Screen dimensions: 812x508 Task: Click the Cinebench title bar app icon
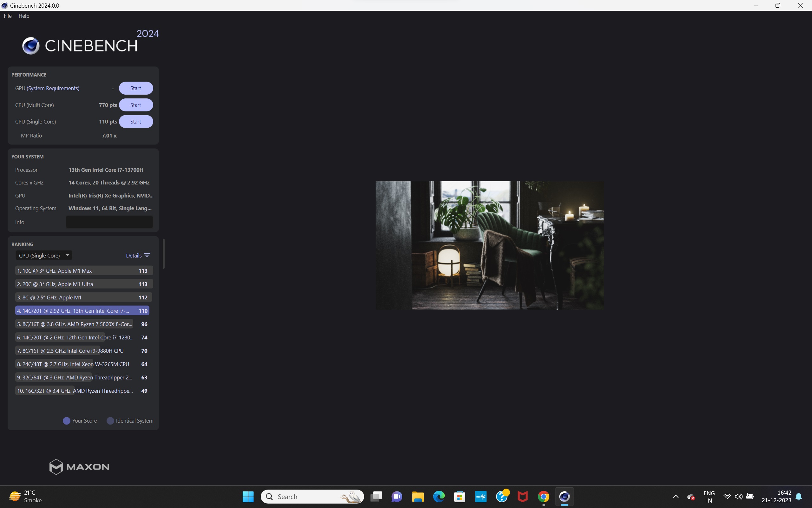coord(4,5)
